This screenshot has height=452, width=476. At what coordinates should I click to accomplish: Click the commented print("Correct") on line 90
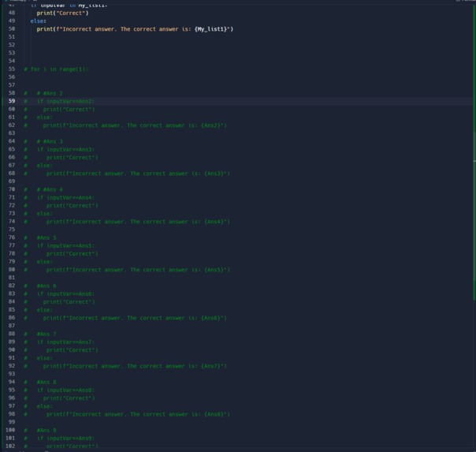click(x=73, y=350)
